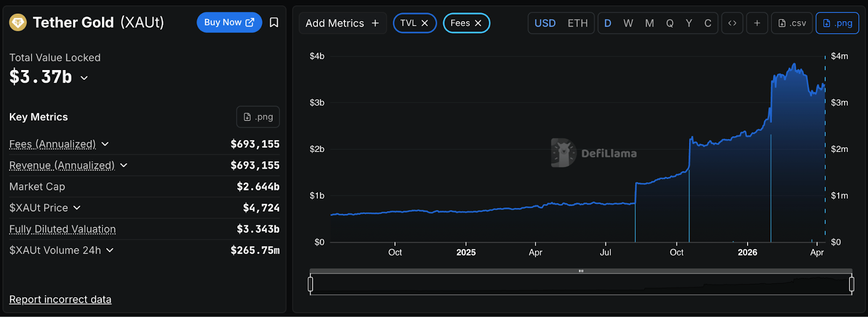Switch chart denomination to ETH

[x=577, y=23]
